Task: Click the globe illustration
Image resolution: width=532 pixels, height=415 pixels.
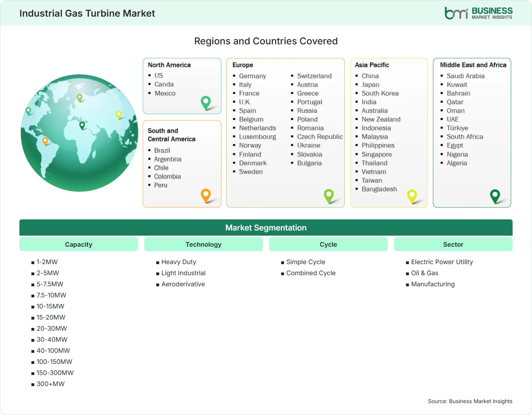Action: point(80,133)
